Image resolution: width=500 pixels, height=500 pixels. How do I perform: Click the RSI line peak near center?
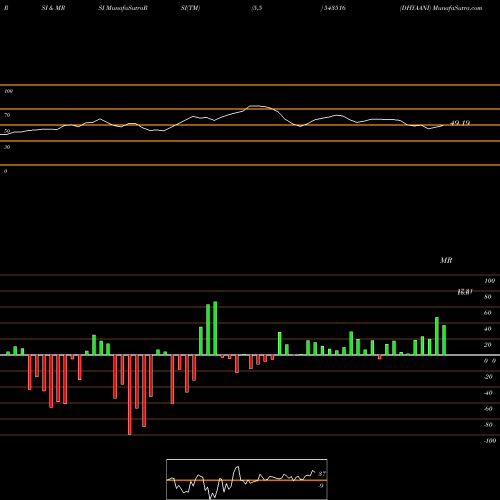point(255,106)
